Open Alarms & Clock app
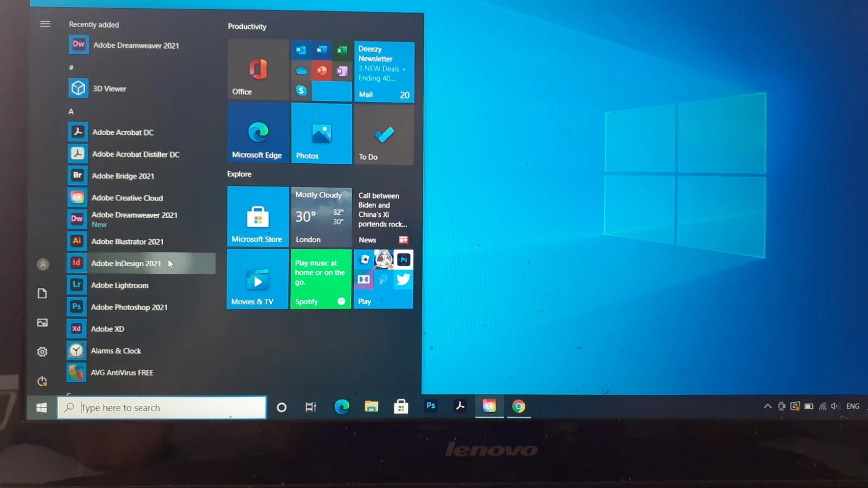 tap(141, 351)
